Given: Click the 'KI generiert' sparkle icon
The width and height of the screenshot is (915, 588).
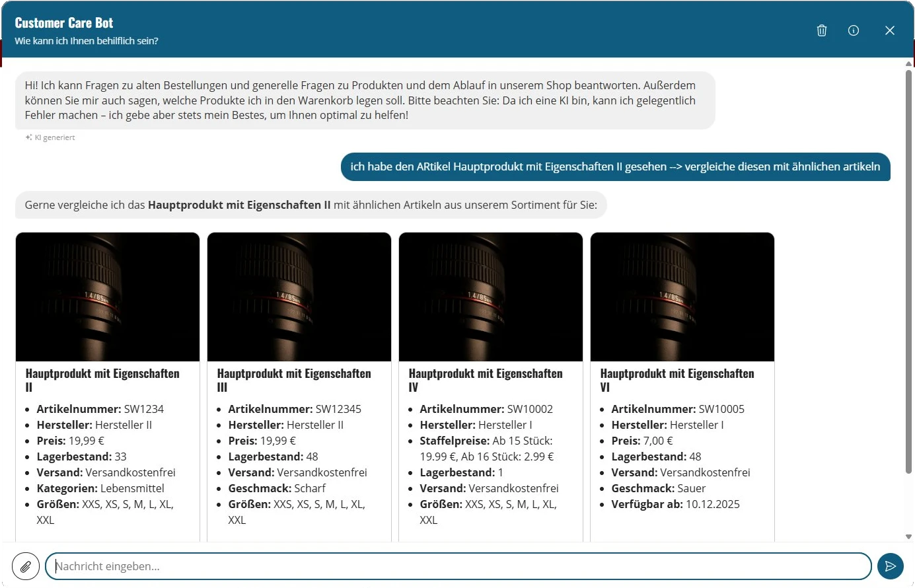Looking at the screenshot, I should coord(27,137).
